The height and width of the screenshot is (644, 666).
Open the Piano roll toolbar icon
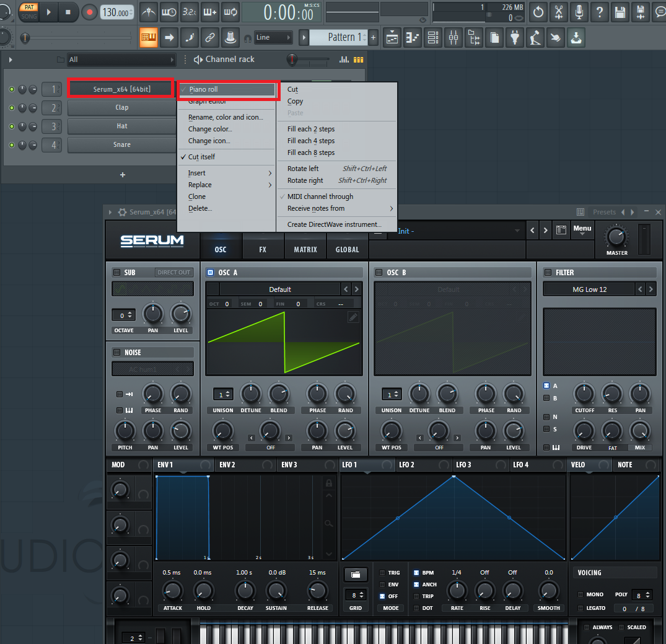coord(412,37)
